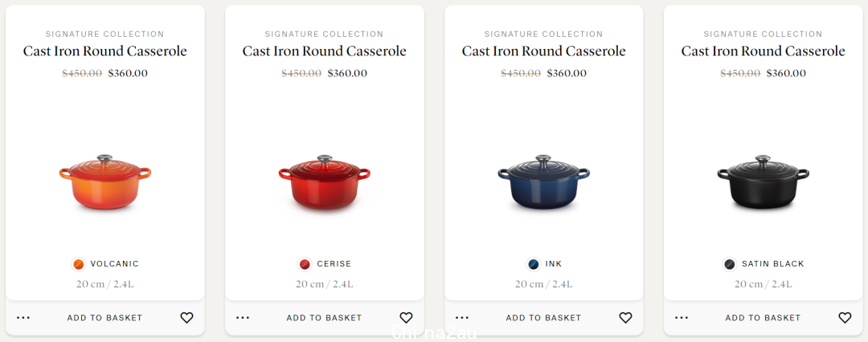Pick the Ink navy color swatch
Screen dimensions: 868x342
coord(533,264)
